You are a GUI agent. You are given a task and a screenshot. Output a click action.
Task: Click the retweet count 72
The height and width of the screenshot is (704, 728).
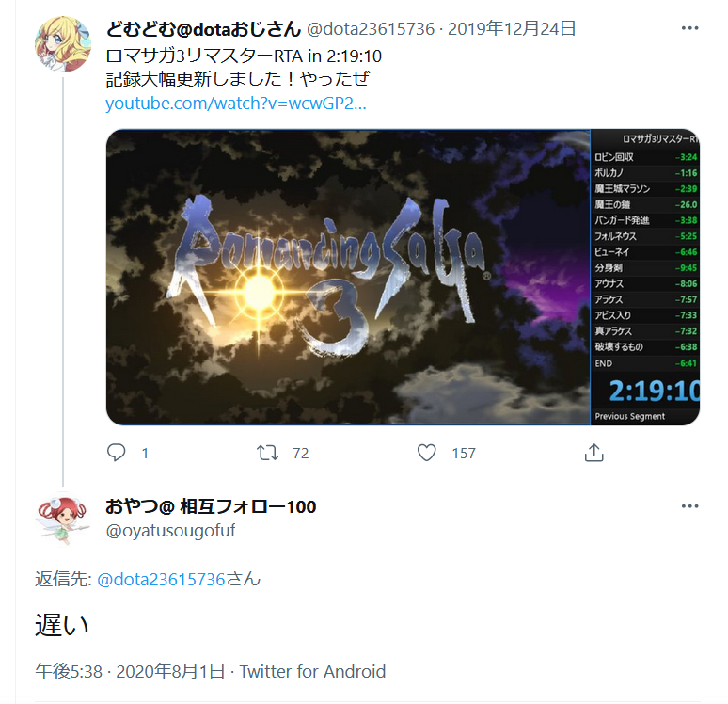pyautogui.click(x=300, y=453)
